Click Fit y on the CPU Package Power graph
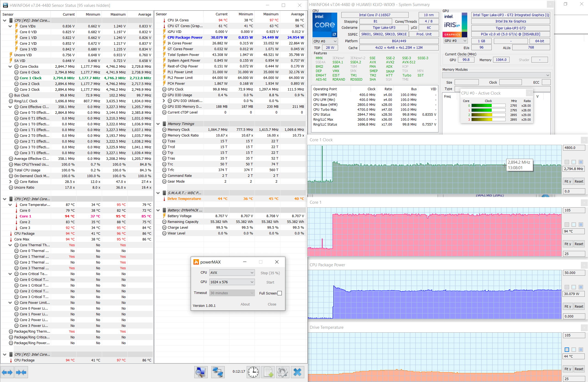Screen dimensions: 588x382 [568, 307]
